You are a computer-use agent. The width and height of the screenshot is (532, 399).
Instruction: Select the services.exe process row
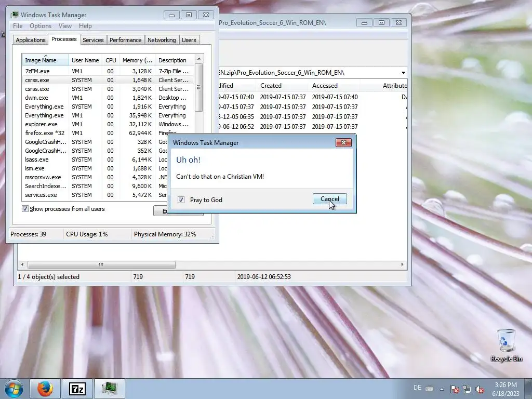(95, 195)
